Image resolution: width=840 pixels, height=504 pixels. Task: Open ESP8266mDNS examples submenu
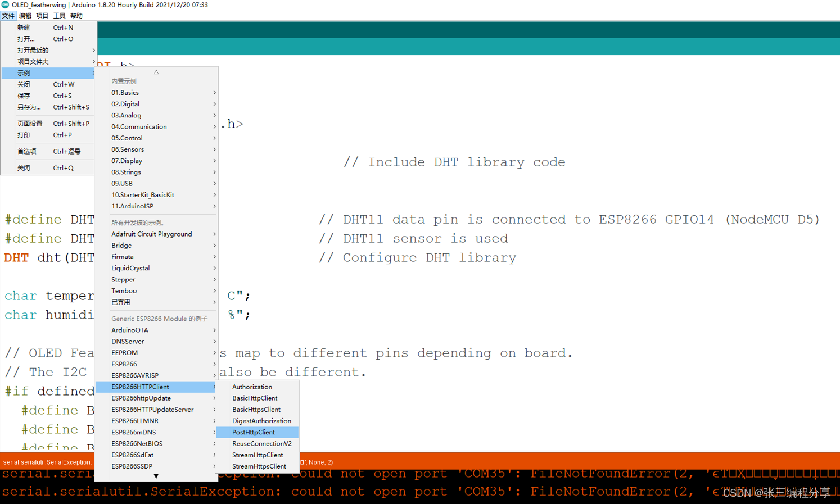tap(156, 432)
